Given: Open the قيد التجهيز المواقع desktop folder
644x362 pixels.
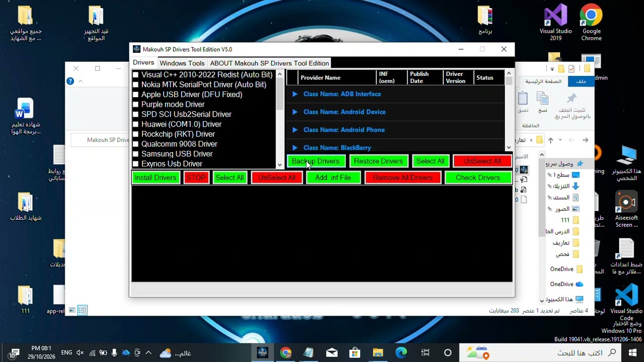Looking at the screenshot, I should tap(96, 23).
